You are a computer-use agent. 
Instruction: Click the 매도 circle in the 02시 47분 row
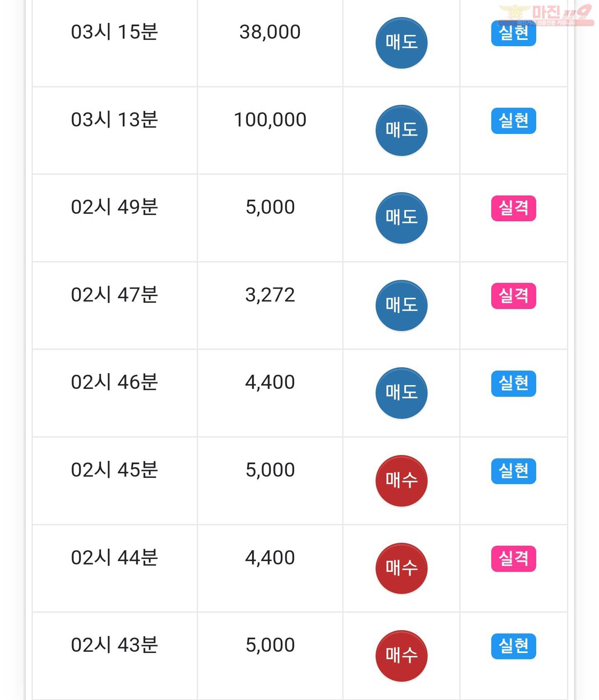click(x=401, y=306)
